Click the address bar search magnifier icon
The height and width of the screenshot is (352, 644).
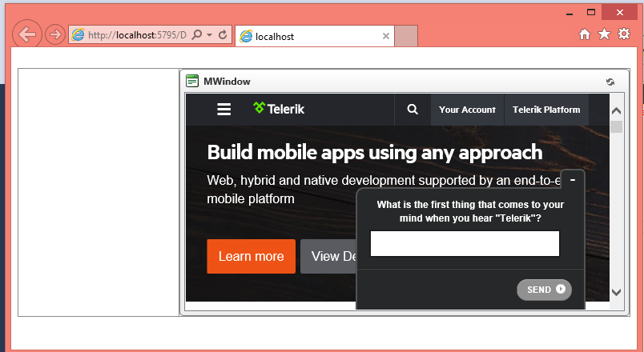click(x=197, y=35)
